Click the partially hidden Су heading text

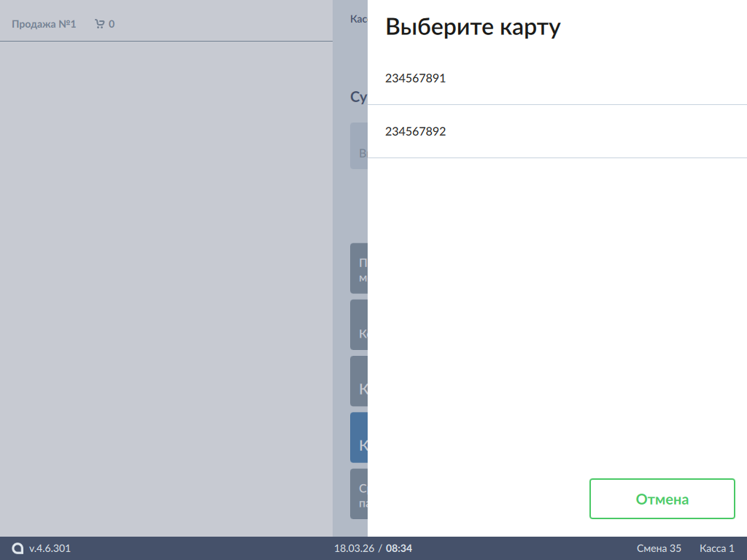pos(358,97)
